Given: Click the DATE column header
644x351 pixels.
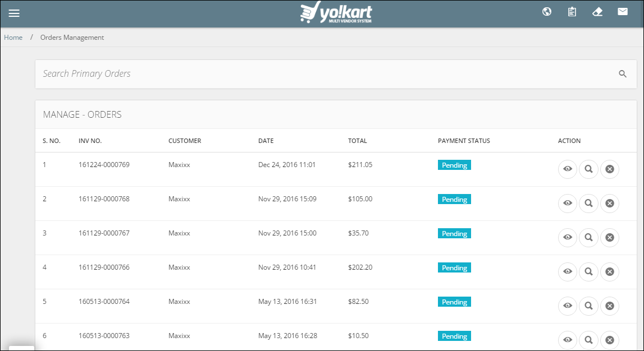Looking at the screenshot, I should coord(266,141).
